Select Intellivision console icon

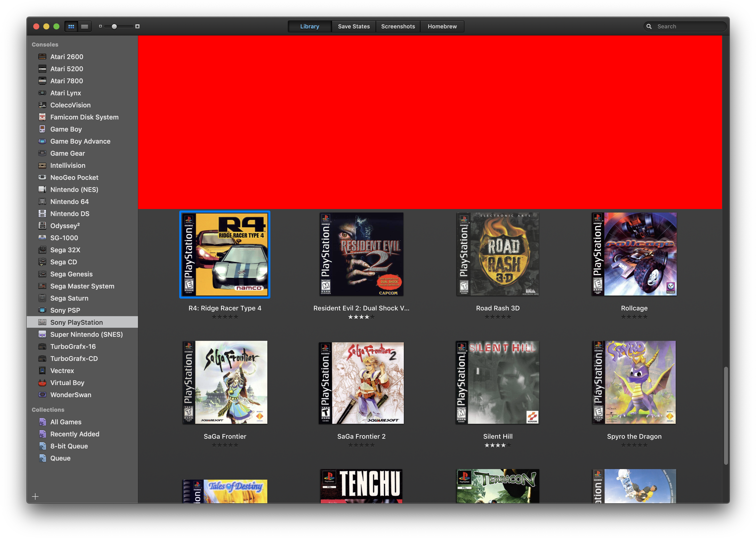[x=43, y=165]
